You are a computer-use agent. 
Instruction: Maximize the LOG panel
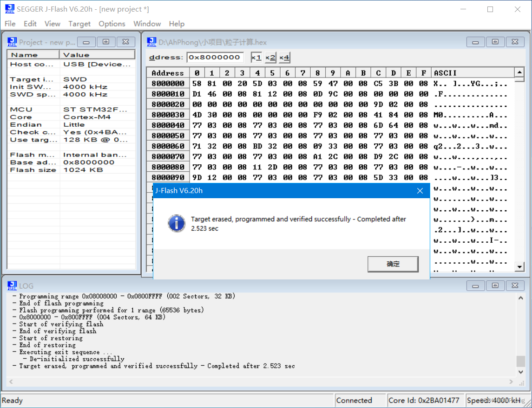[x=495, y=285]
